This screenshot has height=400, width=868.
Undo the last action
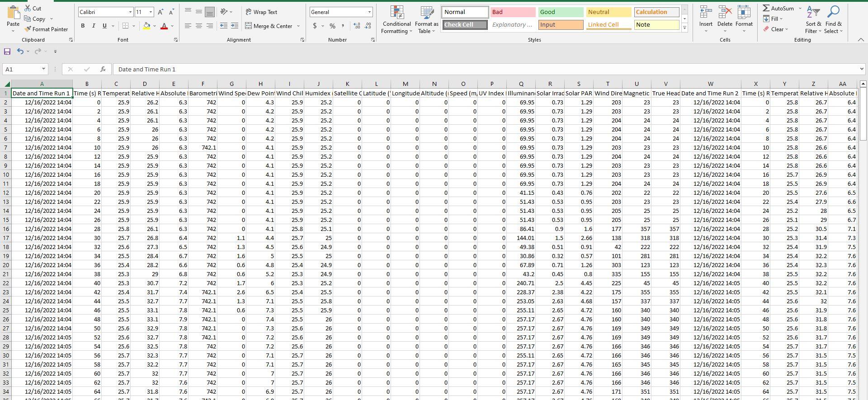click(20, 51)
